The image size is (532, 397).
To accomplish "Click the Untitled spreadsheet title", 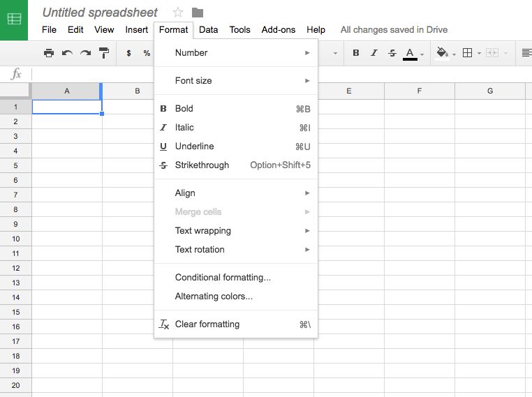I will [x=100, y=13].
